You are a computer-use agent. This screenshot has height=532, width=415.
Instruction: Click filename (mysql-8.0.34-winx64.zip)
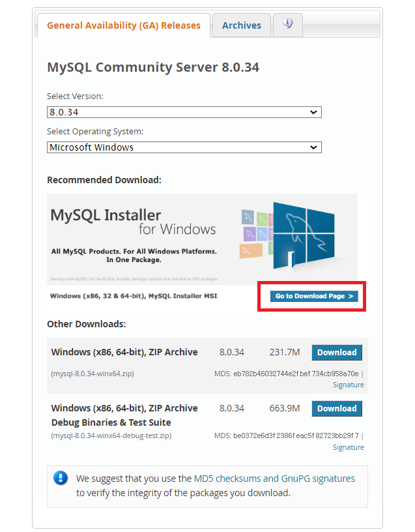[x=93, y=374]
